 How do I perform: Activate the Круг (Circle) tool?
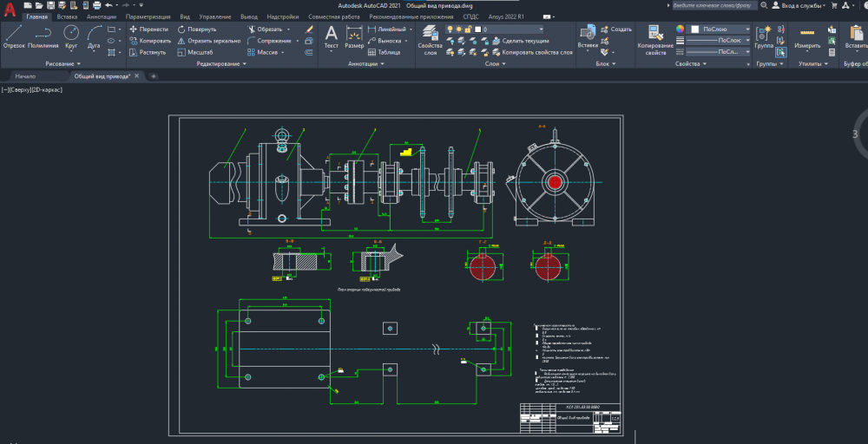71,34
